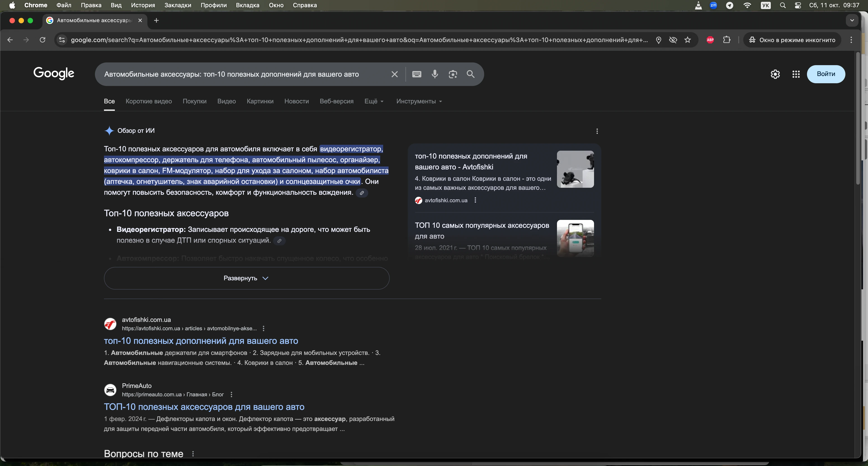Image resolution: width=868 pixels, height=466 pixels.
Task: Open the Закладки menu in menu bar
Action: point(178,5)
